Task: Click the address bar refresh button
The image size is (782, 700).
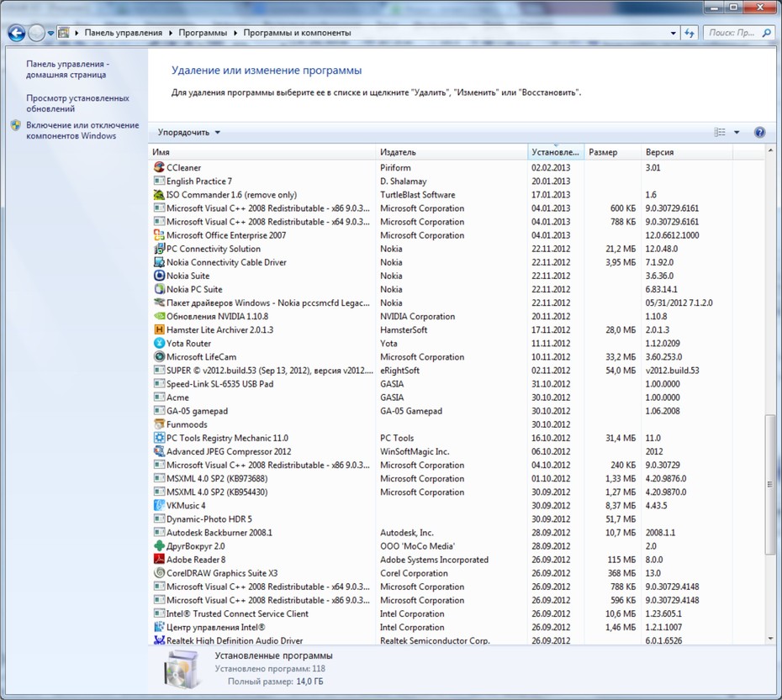Action: point(690,33)
